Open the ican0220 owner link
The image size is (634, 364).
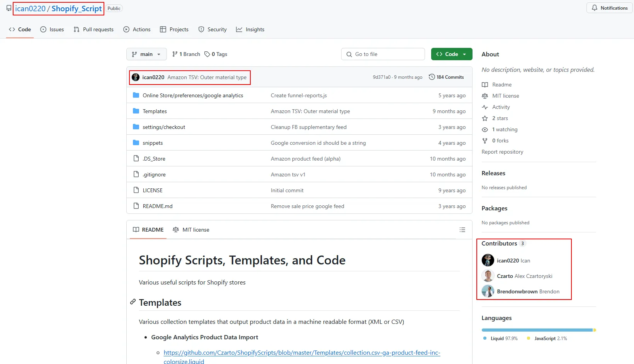tap(30, 8)
